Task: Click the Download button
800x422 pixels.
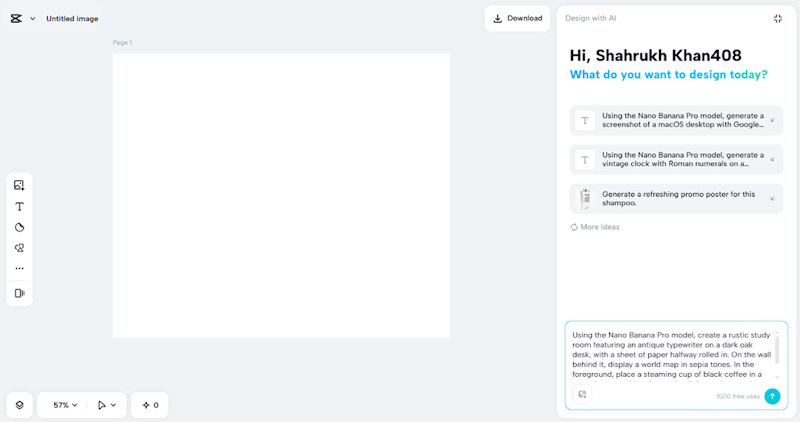Action: pos(517,18)
